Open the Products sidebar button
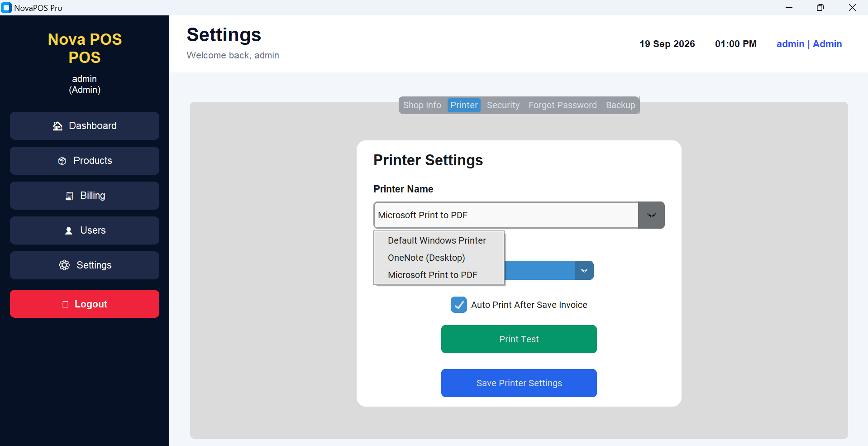The image size is (868, 446). point(85,161)
